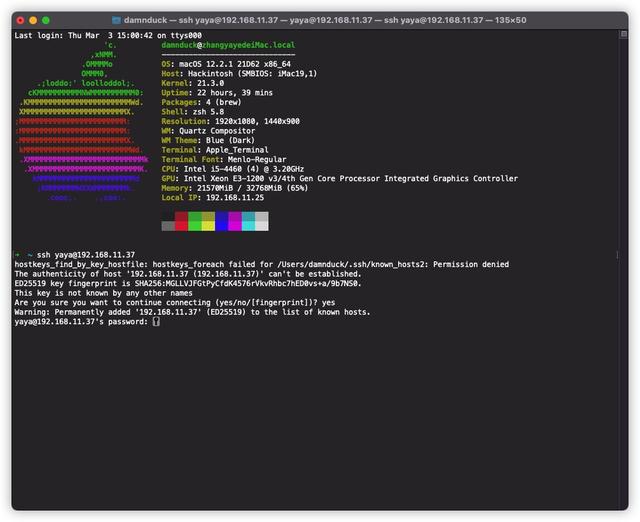Click the 'Are you sure you want to continue connecting' line
The image size is (640, 522).
175,303
